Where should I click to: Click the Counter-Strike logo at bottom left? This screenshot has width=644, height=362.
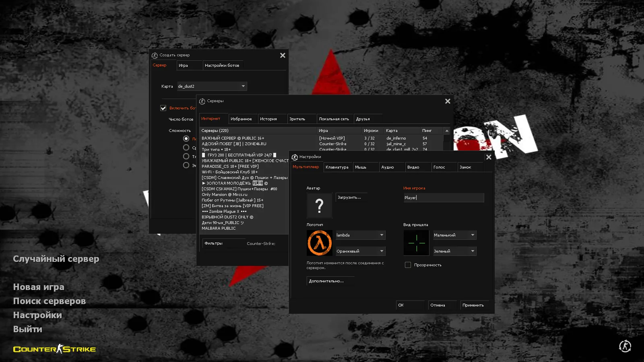(54, 349)
